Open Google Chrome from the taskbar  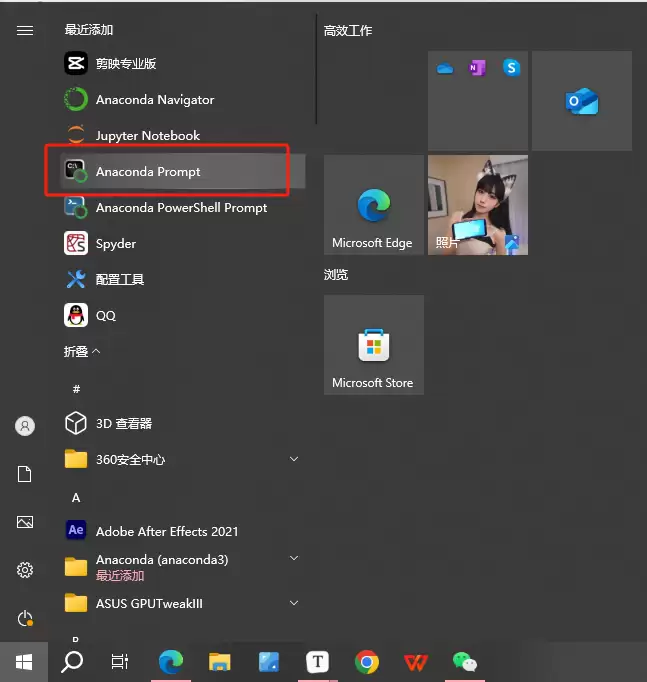(x=367, y=662)
